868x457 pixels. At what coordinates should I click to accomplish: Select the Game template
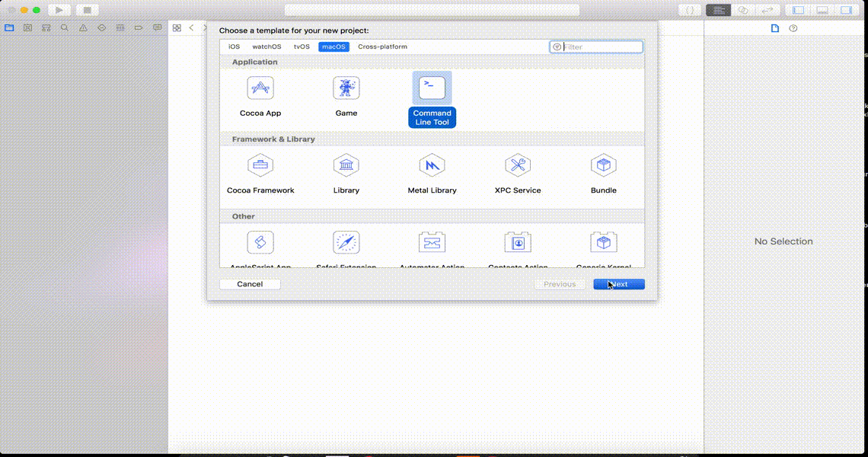(346, 97)
